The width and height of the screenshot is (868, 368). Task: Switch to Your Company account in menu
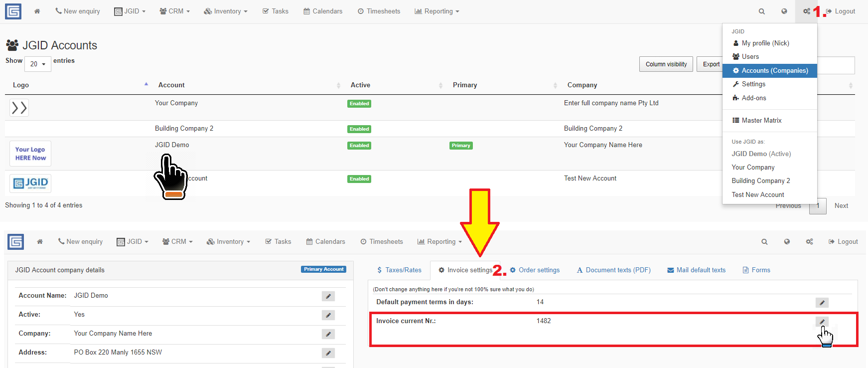(x=770, y=168)
